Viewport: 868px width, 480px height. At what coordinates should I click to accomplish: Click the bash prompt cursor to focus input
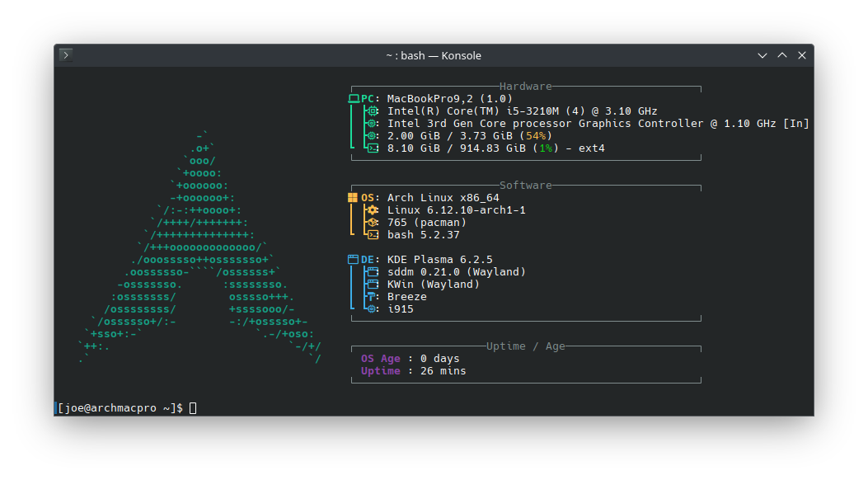click(x=193, y=408)
